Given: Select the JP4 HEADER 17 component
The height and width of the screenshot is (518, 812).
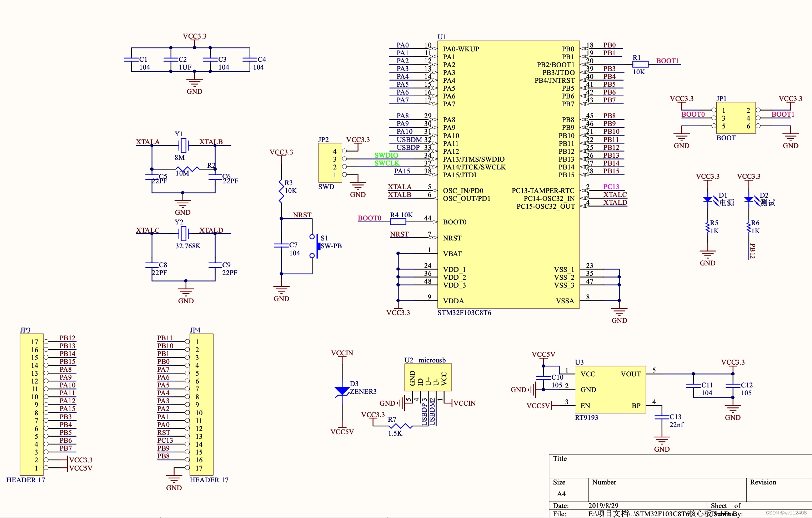Looking at the screenshot, I should tap(201, 404).
